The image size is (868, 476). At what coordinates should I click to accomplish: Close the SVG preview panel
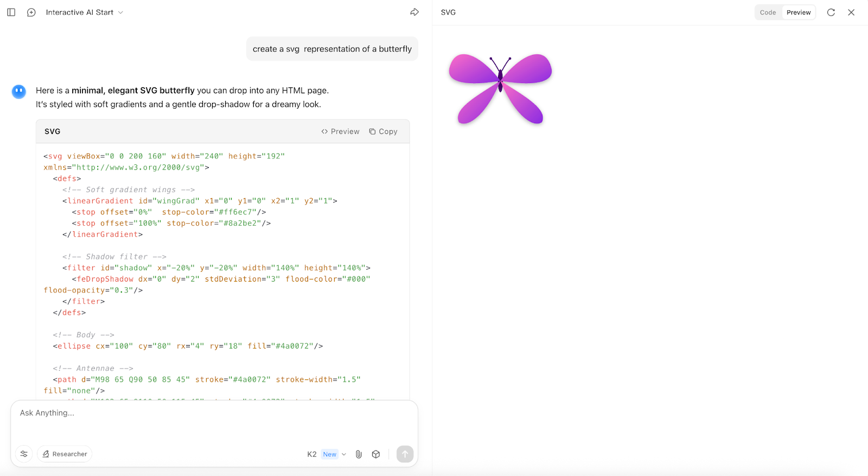point(851,12)
